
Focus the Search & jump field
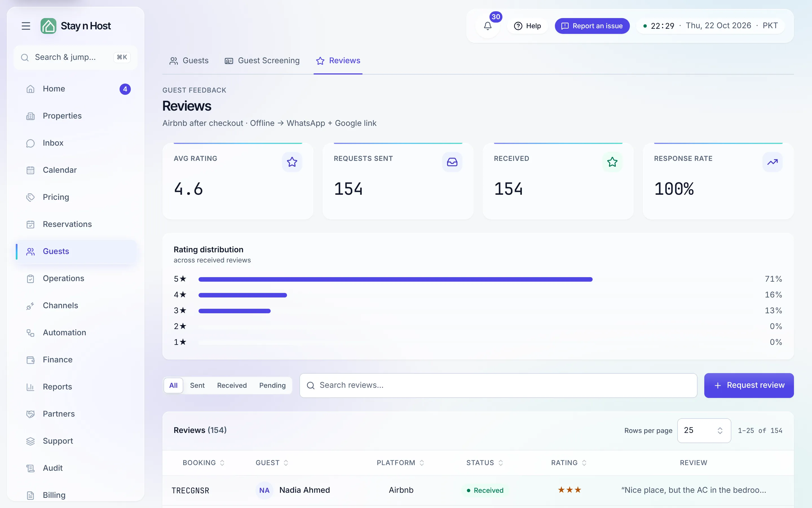point(76,58)
